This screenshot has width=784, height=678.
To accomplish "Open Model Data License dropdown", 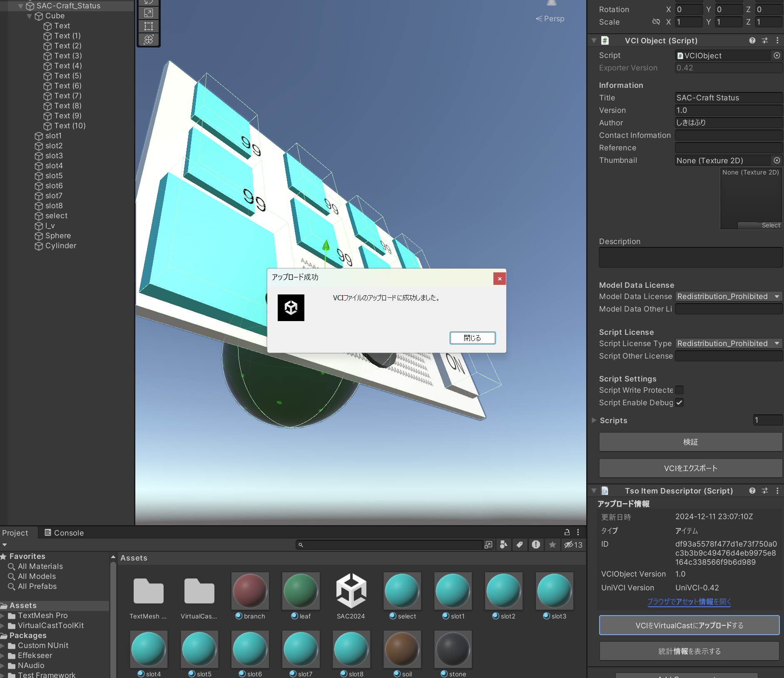I will click(729, 297).
